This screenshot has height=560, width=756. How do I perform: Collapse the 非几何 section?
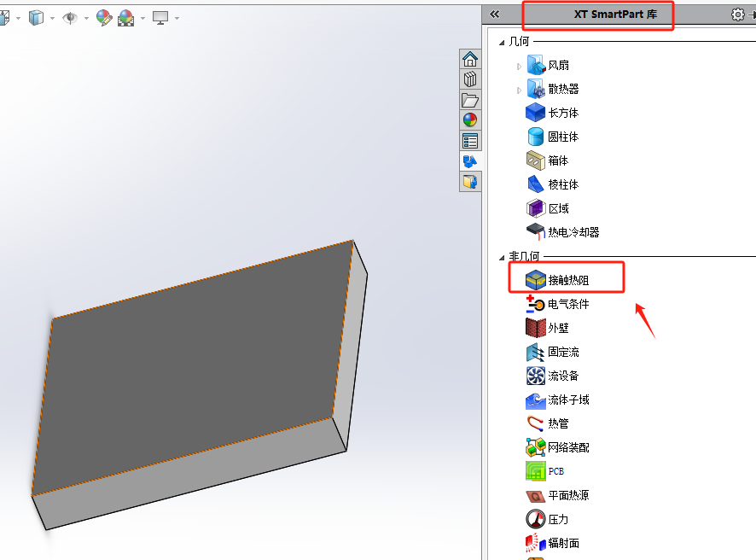[x=502, y=257]
